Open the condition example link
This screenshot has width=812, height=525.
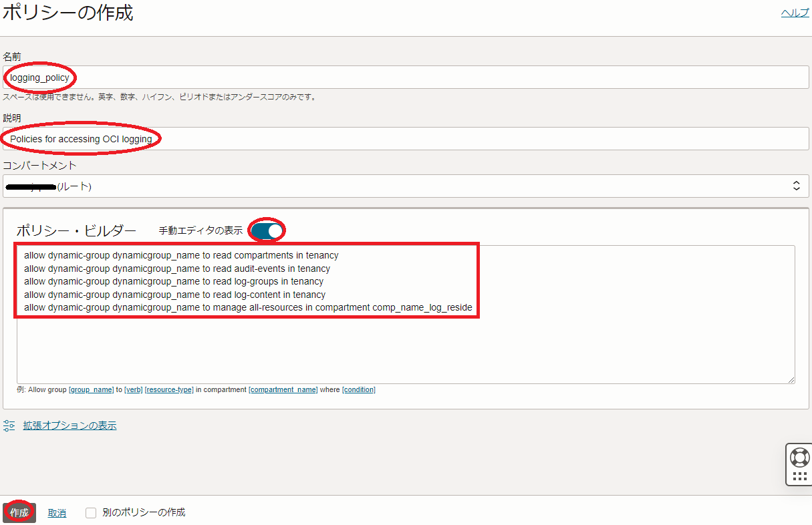[x=359, y=390]
